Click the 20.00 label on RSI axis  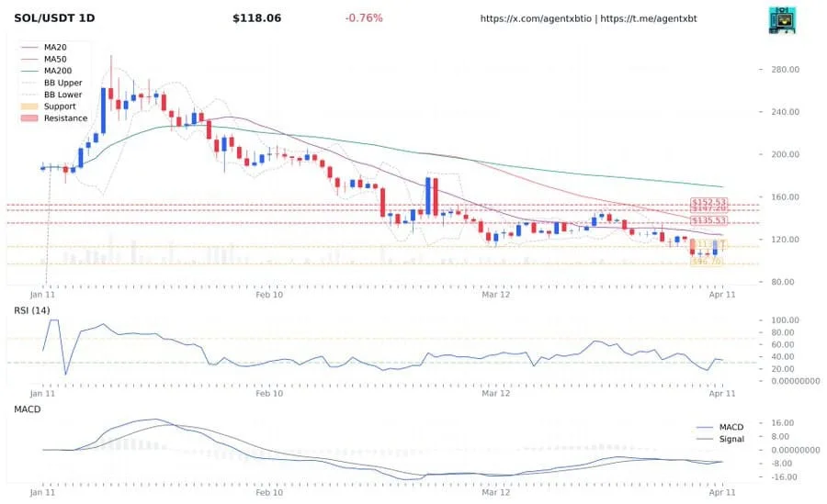782,369
